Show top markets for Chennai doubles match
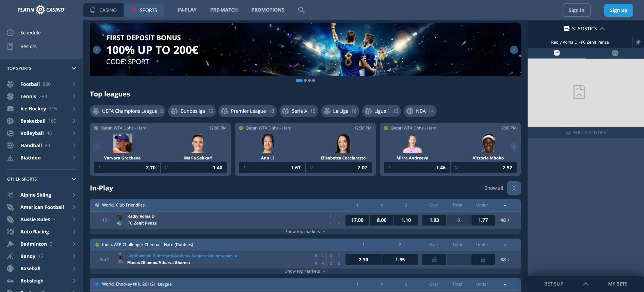 (305, 271)
